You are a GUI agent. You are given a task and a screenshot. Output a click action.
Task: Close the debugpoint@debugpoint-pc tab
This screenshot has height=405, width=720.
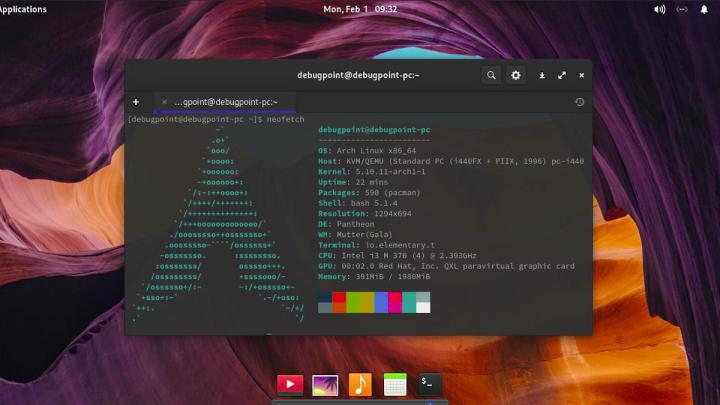click(164, 102)
